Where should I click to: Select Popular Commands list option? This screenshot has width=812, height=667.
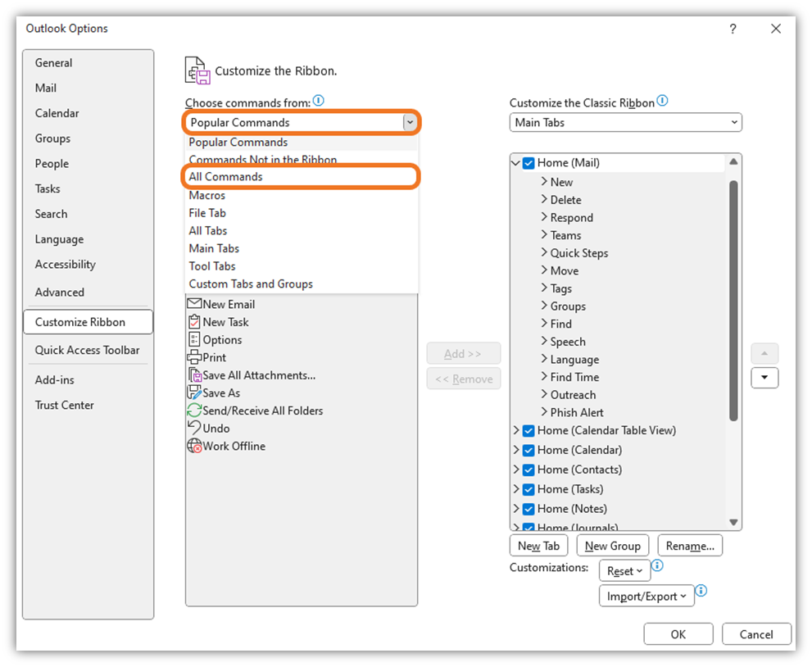pyautogui.click(x=302, y=142)
